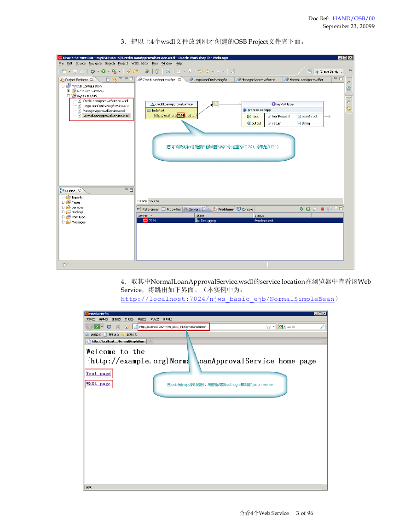Image resolution: width=399 pixels, height=532 pixels.
Task: Click the New file toolbar icon
Action: tap(64, 71)
